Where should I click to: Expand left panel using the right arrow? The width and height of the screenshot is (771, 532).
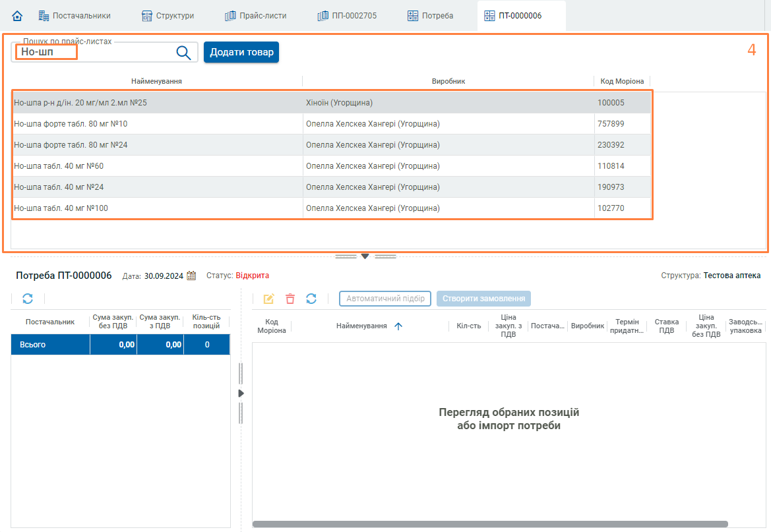point(241,394)
